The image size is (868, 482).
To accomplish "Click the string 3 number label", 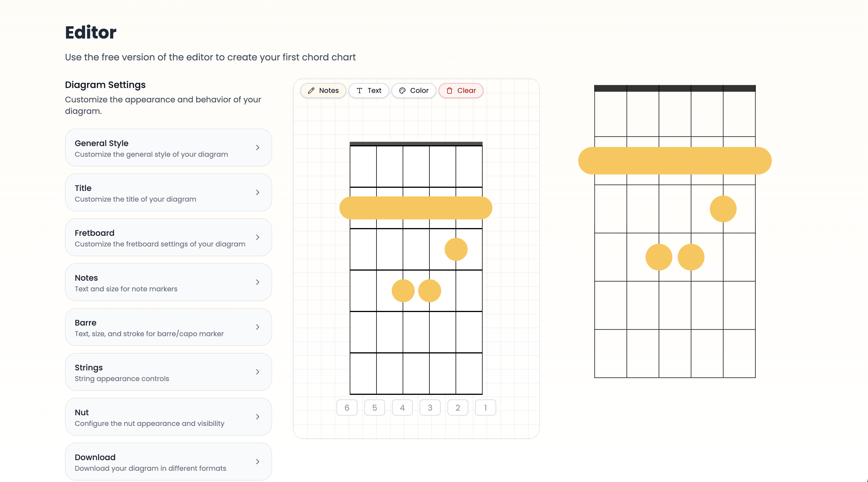I will point(430,407).
